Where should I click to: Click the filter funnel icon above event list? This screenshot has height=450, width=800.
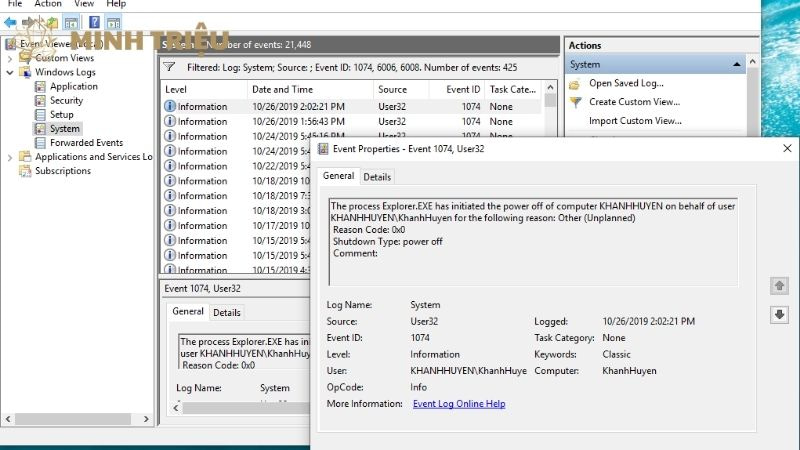(168, 67)
